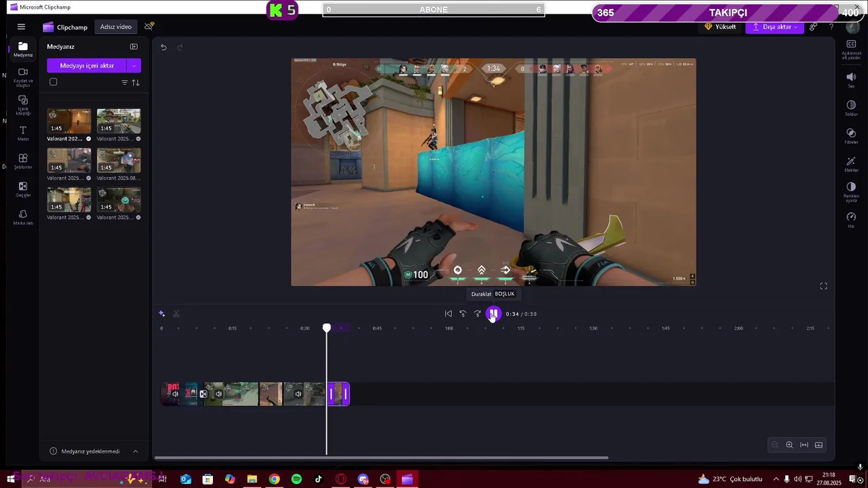Undo the last edit
Viewport: 868px width, 488px height.
pos(163,47)
